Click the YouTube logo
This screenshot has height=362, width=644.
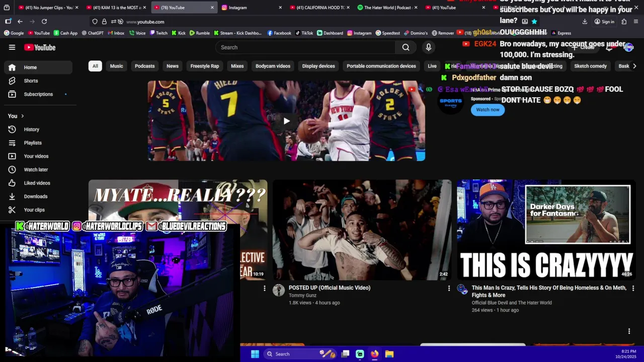[x=40, y=47]
